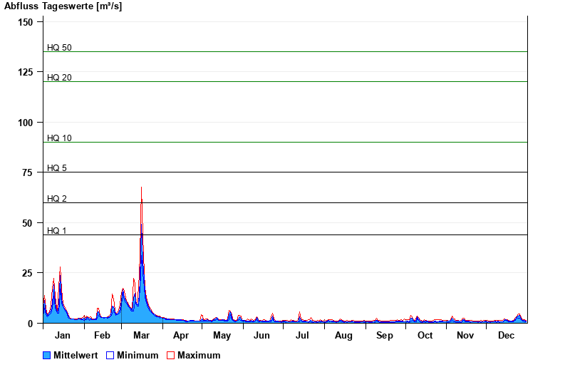Click the HQ 2 threshold label
Viewport: 570px width, 392px height.
click(57, 199)
